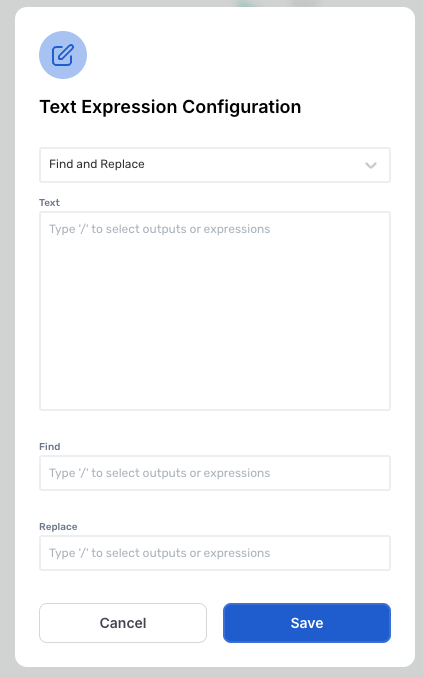
Task: Click the chevron arrow in the expression type selector
Action: coord(371,165)
